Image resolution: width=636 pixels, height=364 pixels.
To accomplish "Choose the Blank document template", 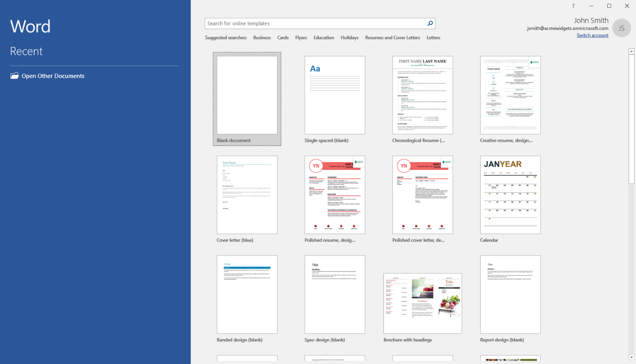I will point(247,99).
